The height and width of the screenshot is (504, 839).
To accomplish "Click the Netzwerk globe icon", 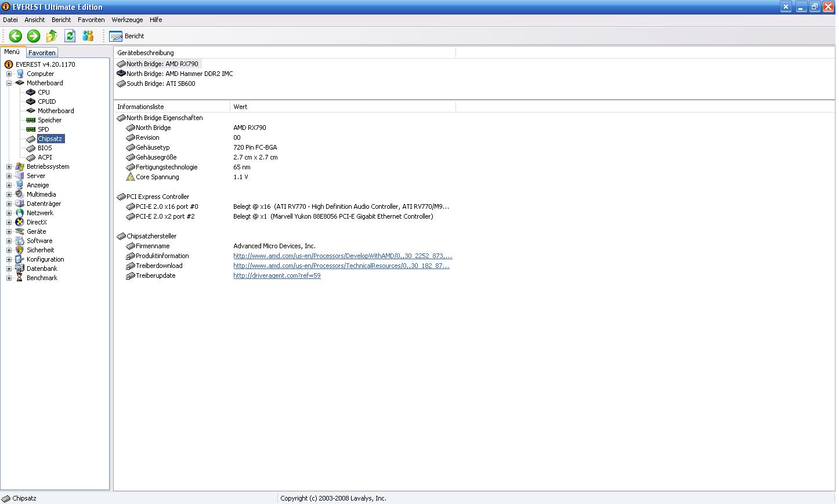I will point(20,213).
